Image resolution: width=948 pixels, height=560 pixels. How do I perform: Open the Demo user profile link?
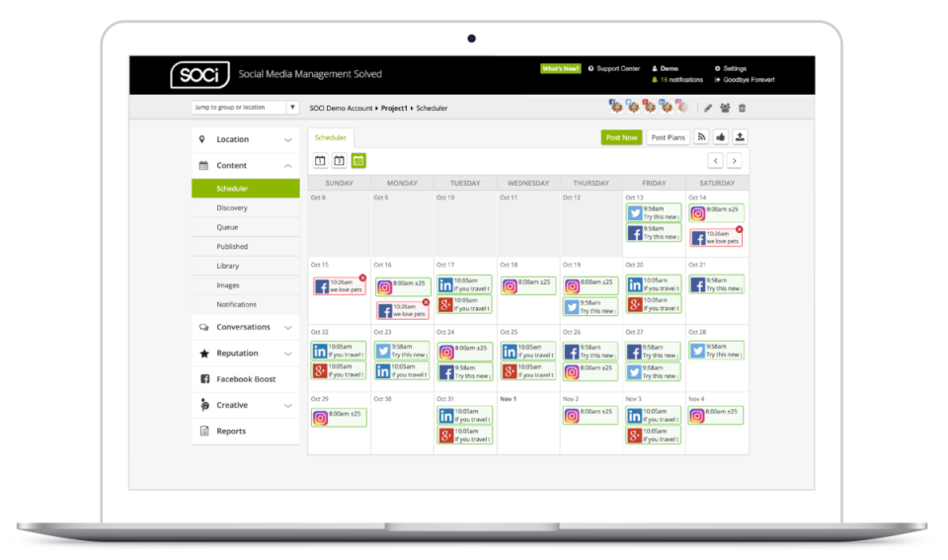coord(665,69)
